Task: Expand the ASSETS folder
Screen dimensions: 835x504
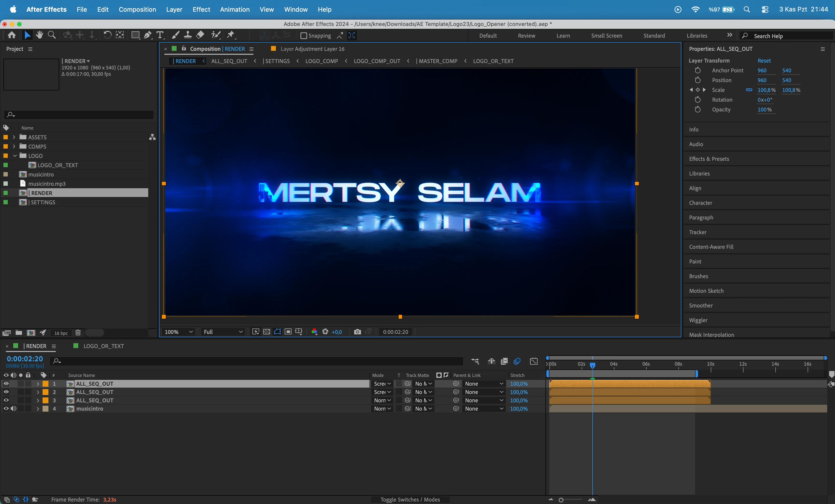Action: (14, 137)
